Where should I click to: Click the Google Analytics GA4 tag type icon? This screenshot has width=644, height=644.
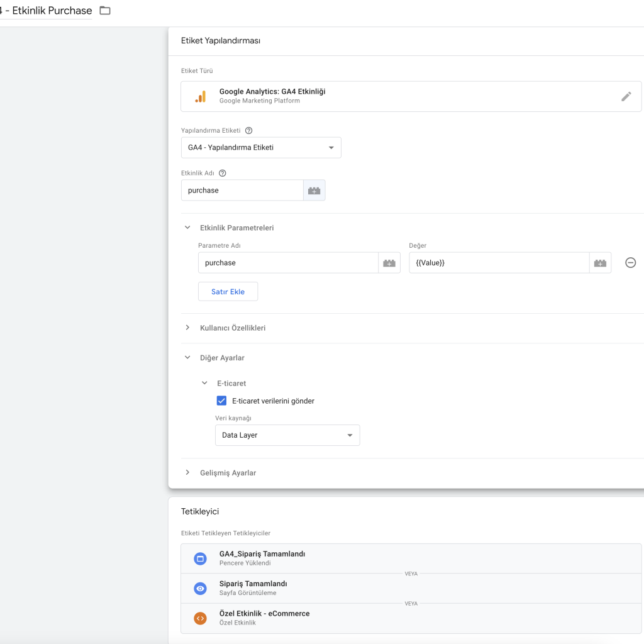(200, 96)
